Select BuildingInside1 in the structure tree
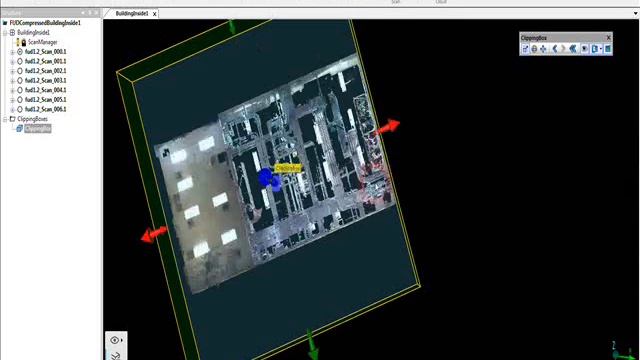Image resolution: width=640 pixels, height=360 pixels. (x=33, y=32)
